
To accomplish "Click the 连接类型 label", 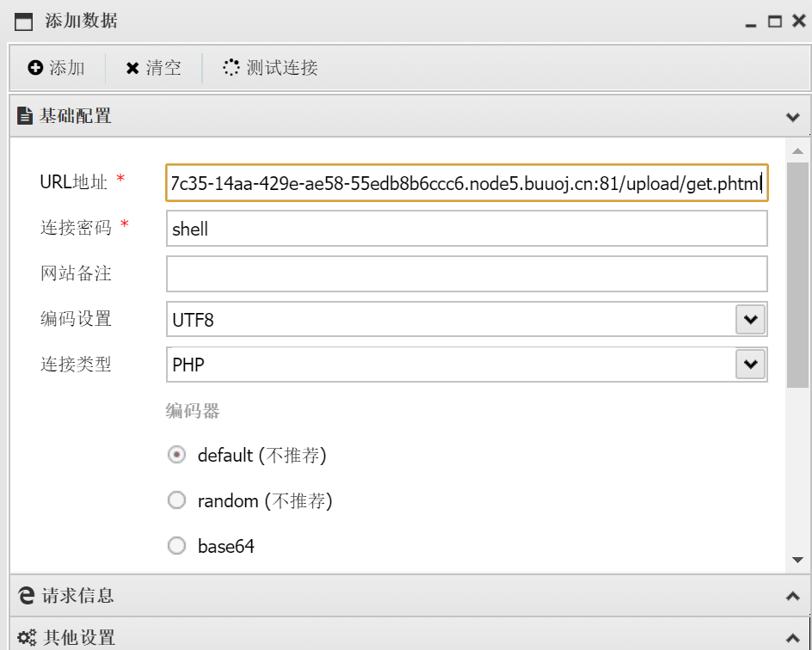I will pos(76,365).
